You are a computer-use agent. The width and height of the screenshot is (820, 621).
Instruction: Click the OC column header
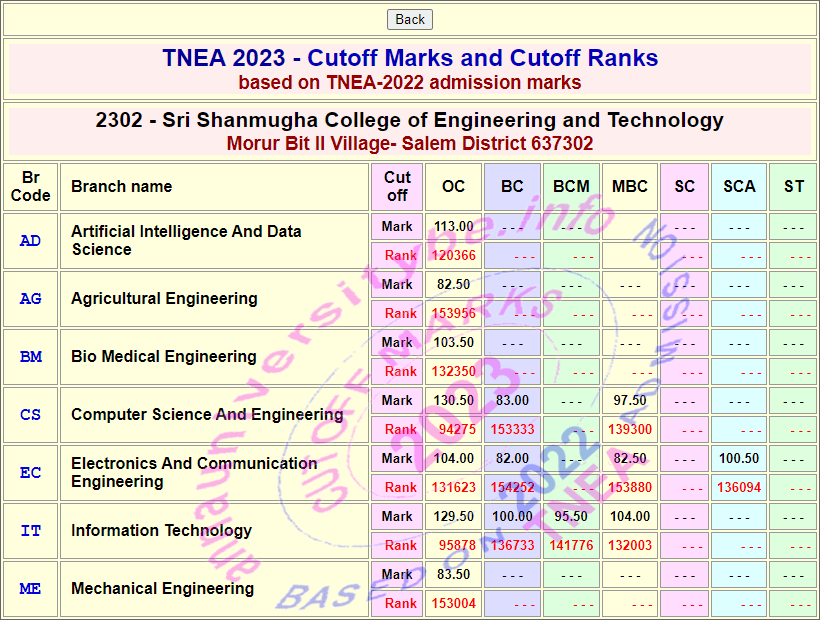[x=453, y=187]
